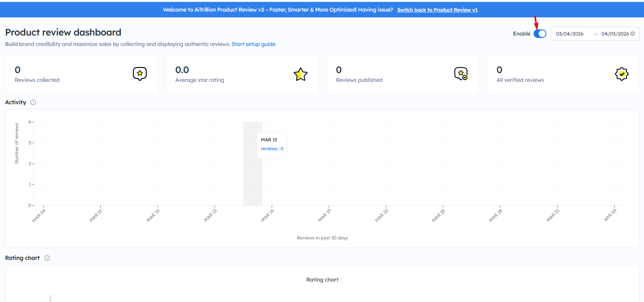The width and height of the screenshot is (644, 302).
Task: Click the MAR 15 highlighted chart bar
Action: [253, 174]
